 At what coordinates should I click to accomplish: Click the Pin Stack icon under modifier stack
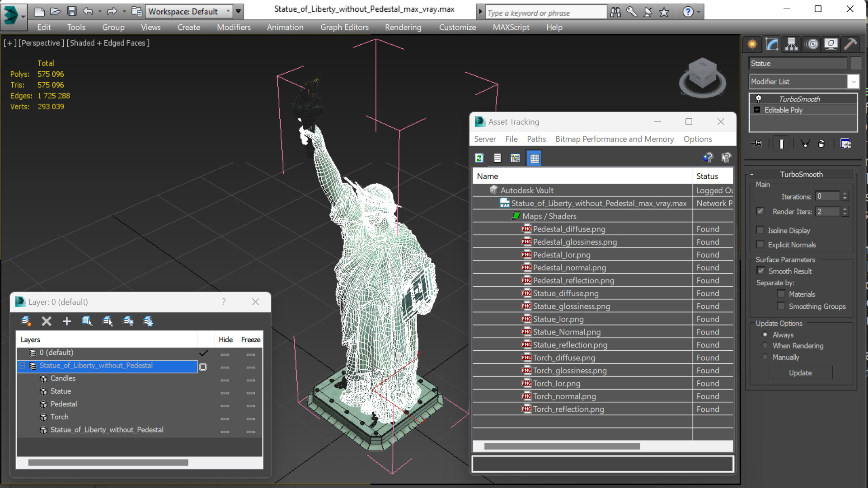(x=757, y=144)
